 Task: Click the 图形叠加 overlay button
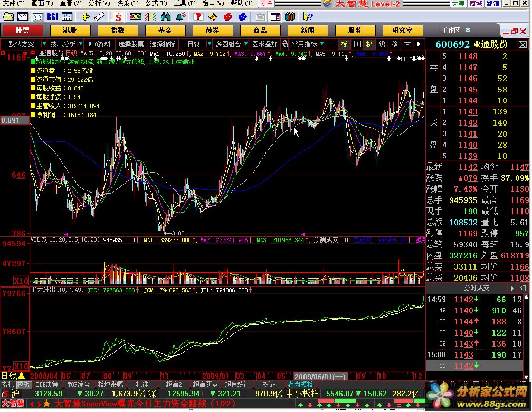(x=264, y=44)
